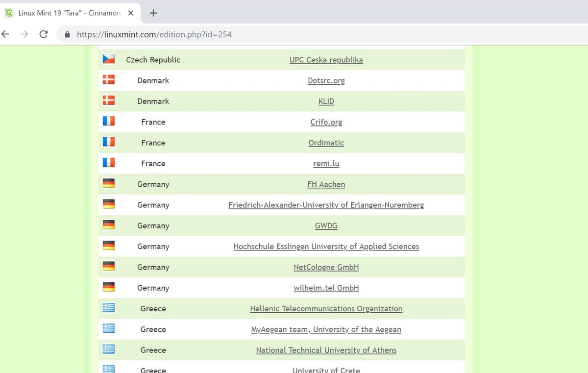The width and height of the screenshot is (588, 373).
Task: Click the France flag in Crifo.org row
Action: point(108,122)
